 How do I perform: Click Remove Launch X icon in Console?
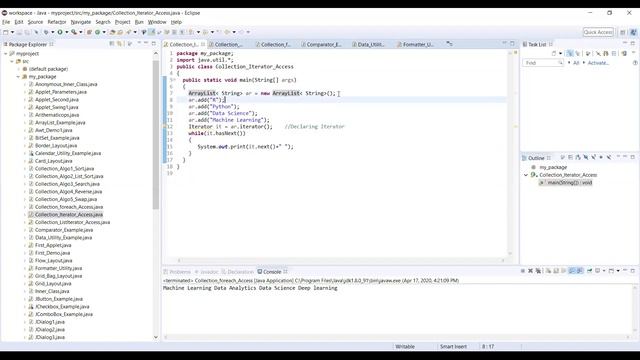click(530, 271)
